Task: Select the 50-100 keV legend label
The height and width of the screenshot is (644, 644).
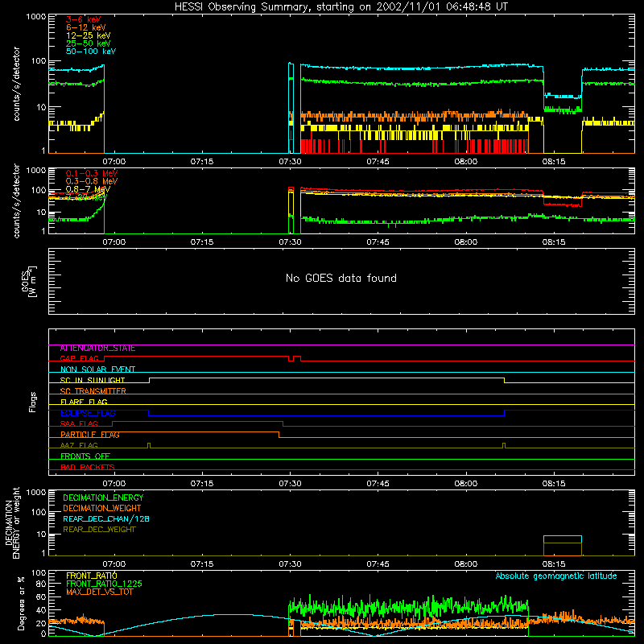Action: tap(91, 52)
